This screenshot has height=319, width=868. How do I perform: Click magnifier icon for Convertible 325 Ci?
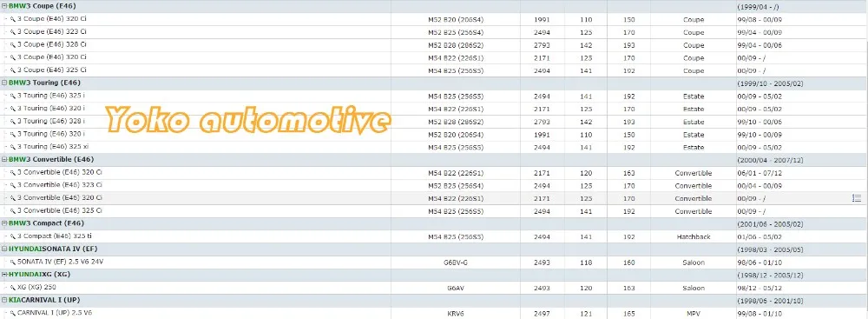coord(13,211)
